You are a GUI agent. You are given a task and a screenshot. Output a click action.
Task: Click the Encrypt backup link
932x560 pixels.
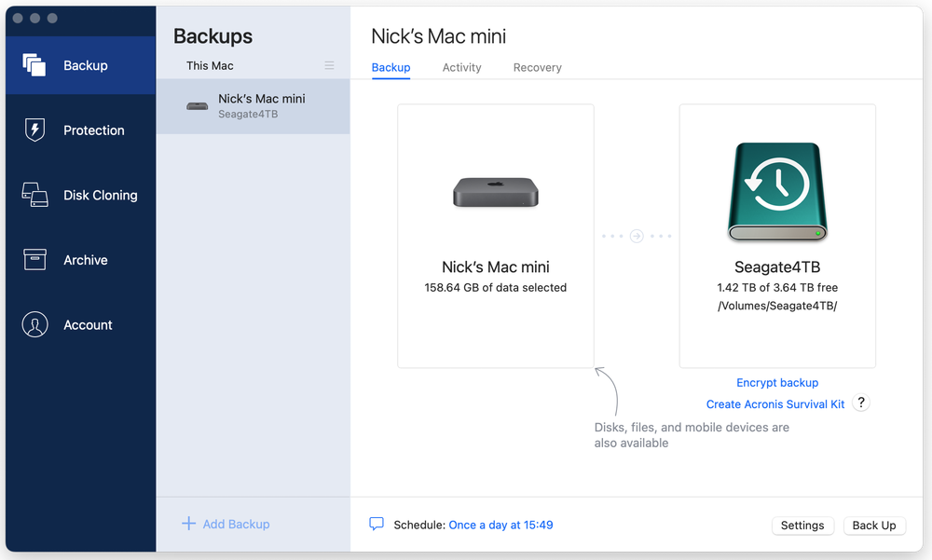777,383
